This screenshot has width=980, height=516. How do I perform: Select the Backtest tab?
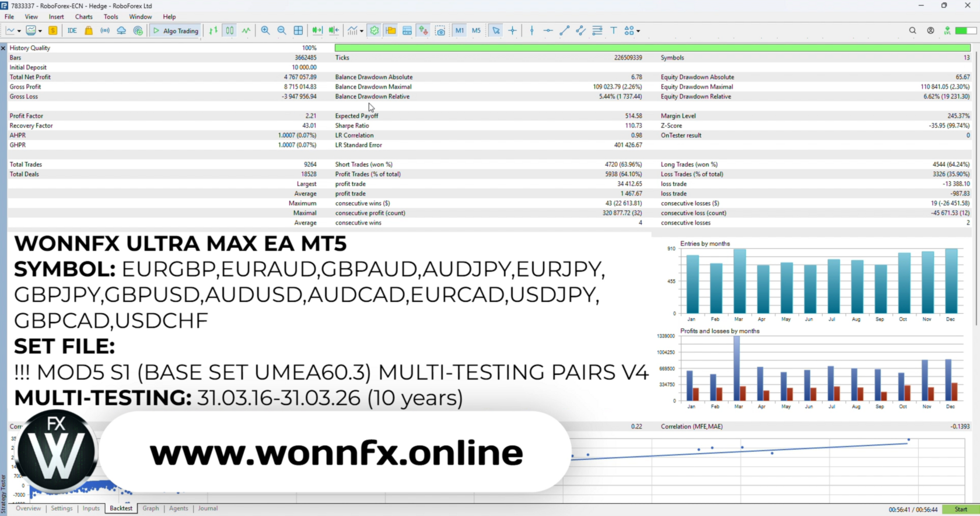pos(121,508)
